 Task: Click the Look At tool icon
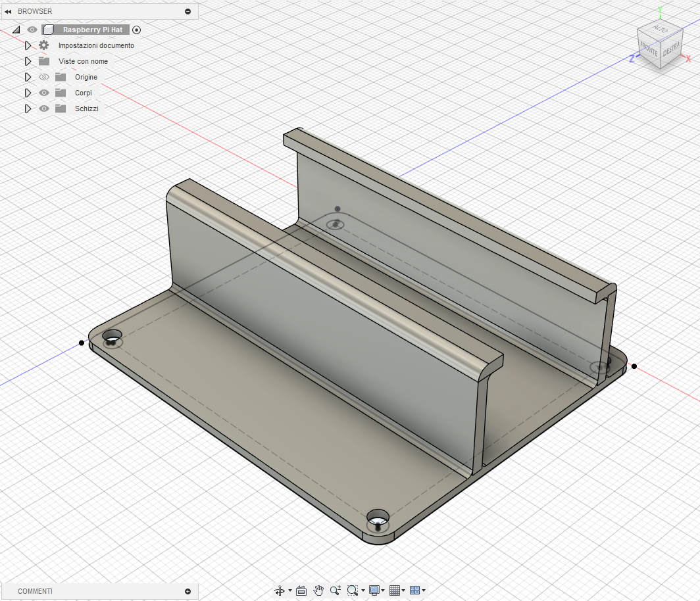(x=301, y=590)
